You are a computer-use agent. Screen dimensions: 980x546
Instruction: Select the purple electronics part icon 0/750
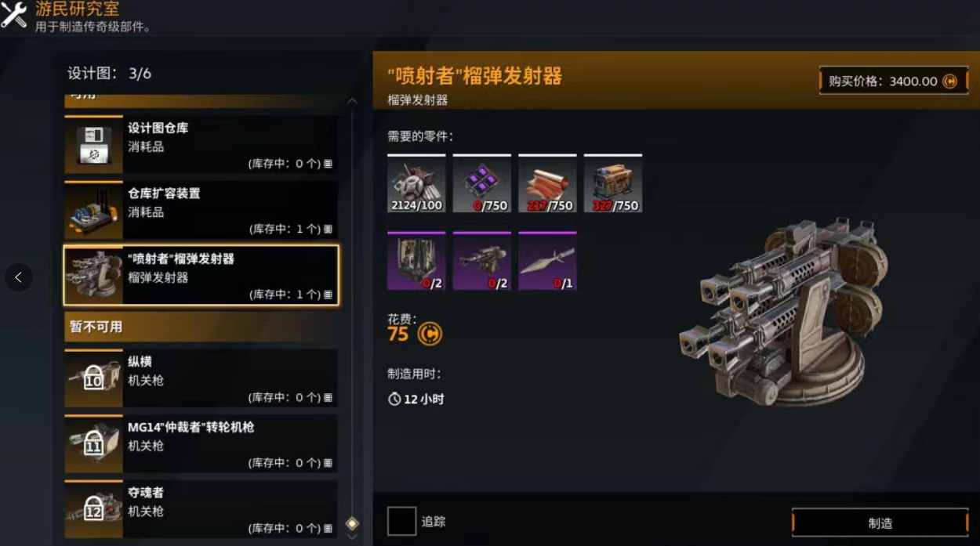pyautogui.click(x=482, y=183)
